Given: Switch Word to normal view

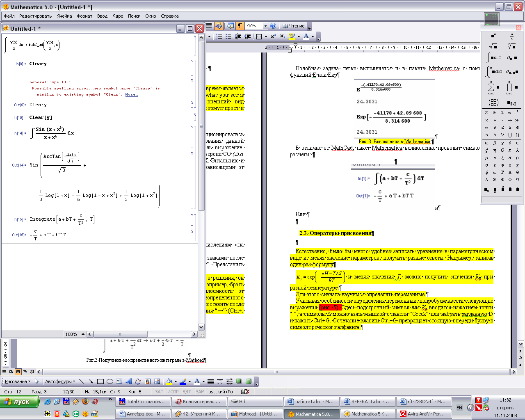Looking at the screenshot, I should point(4,372).
